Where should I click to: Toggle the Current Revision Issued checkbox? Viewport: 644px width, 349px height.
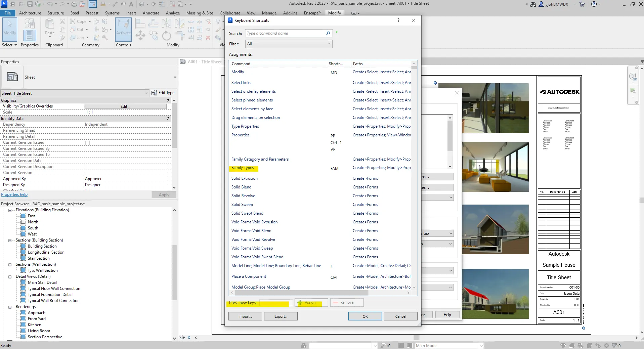coord(88,143)
